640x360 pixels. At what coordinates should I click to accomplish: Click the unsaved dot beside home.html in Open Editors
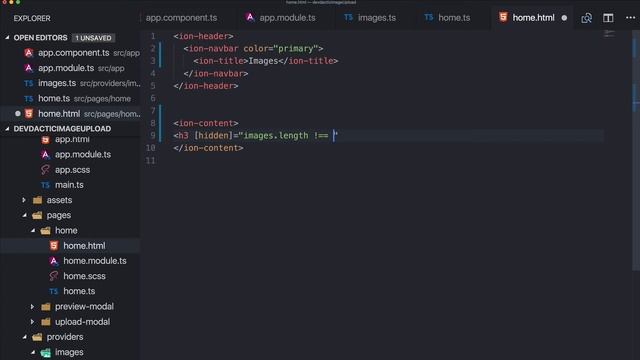18,113
